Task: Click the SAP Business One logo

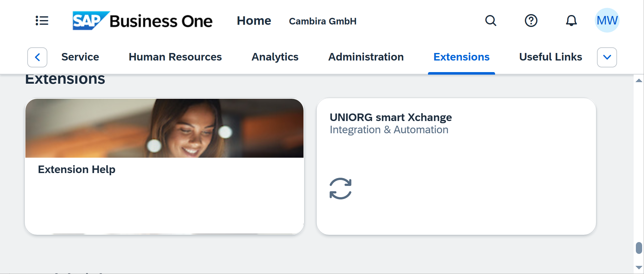Action: (142, 21)
